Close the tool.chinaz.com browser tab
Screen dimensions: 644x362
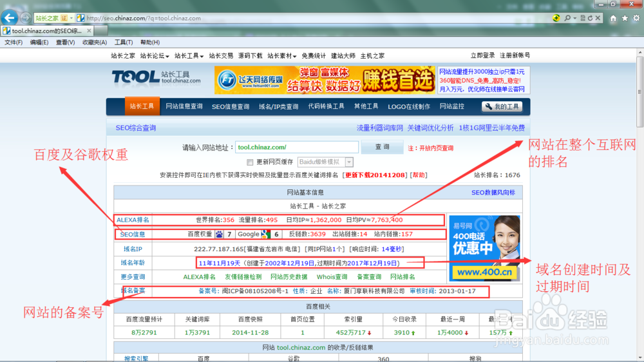[89, 31]
